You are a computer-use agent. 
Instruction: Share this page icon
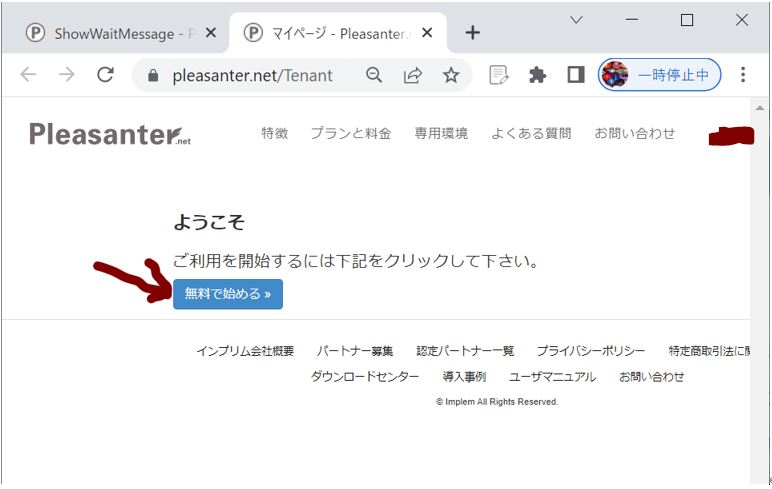point(413,75)
